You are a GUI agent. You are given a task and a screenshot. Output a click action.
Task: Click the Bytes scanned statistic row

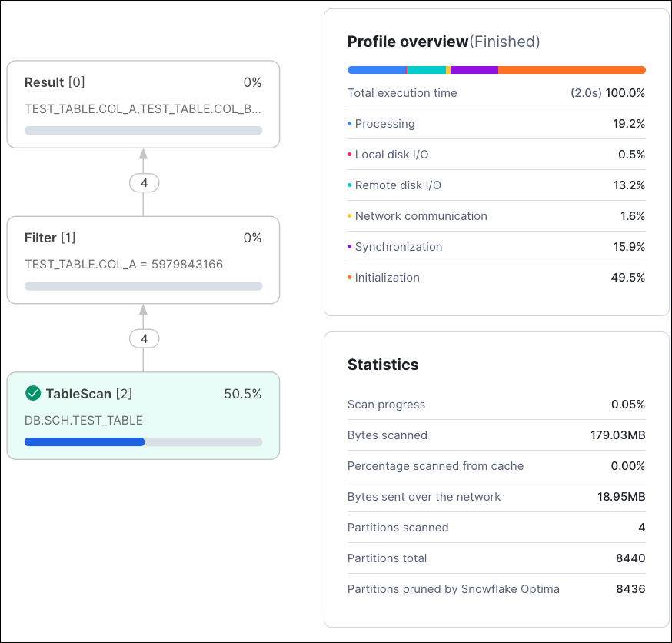(x=496, y=435)
